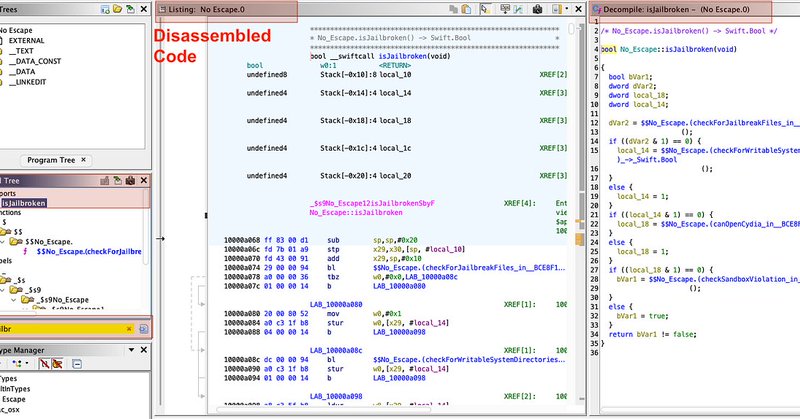Create a new default tree view icon
This screenshot has height=419, width=800.
[105, 9]
